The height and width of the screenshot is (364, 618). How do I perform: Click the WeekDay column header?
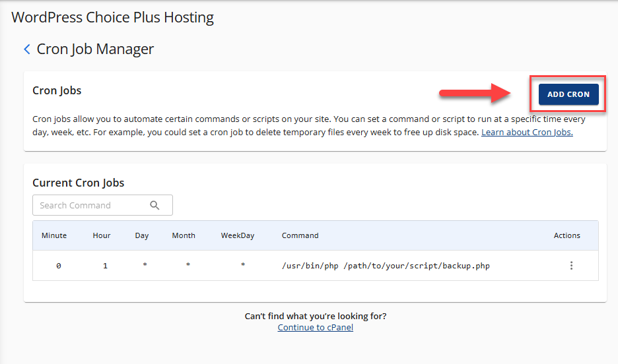click(238, 235)
